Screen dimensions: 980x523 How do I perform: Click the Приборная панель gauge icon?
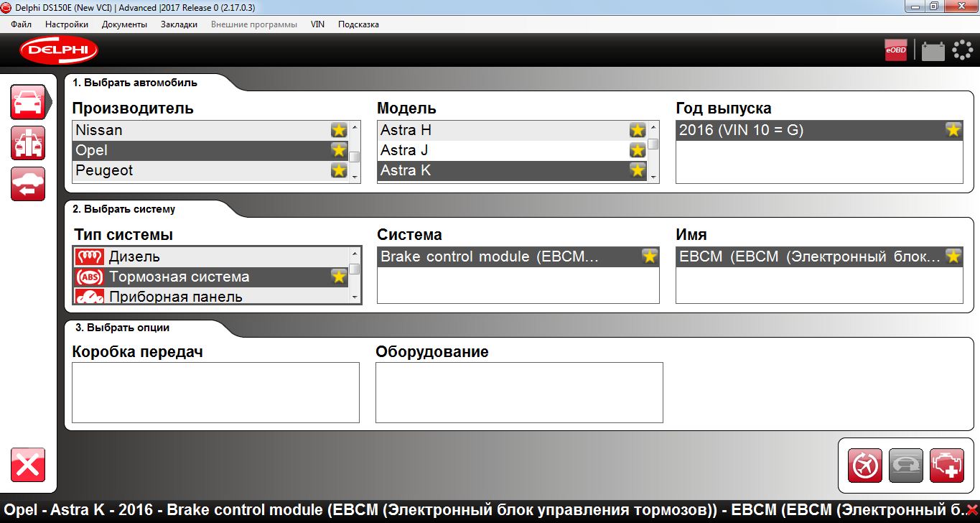89,296
